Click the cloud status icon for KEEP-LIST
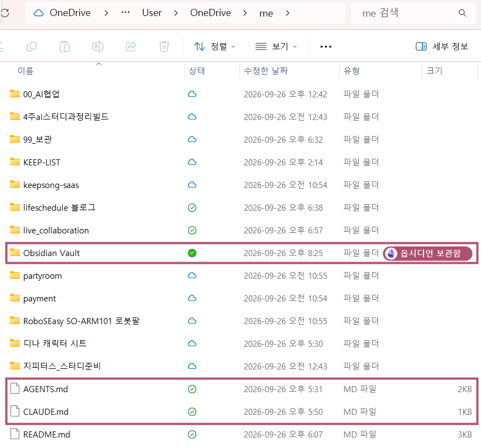This screenshot has width=481, height=448. pyautogui.click(x=192, y=162)
